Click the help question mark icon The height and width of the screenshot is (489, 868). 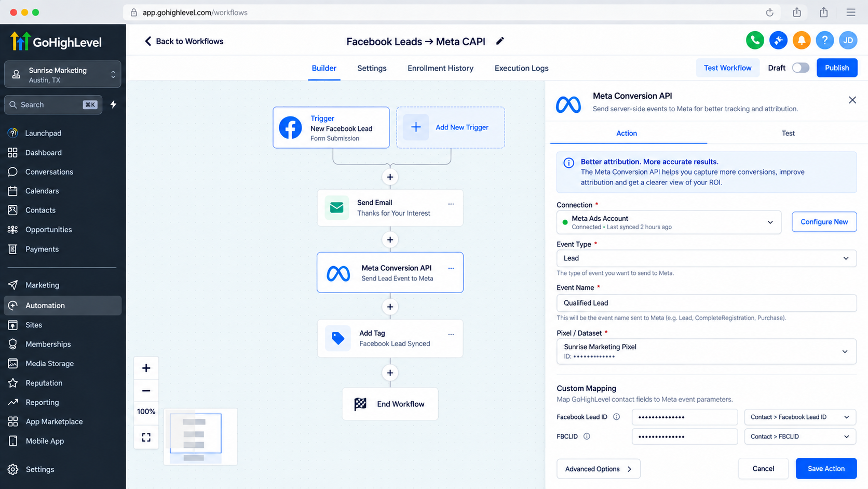(825, 40)
